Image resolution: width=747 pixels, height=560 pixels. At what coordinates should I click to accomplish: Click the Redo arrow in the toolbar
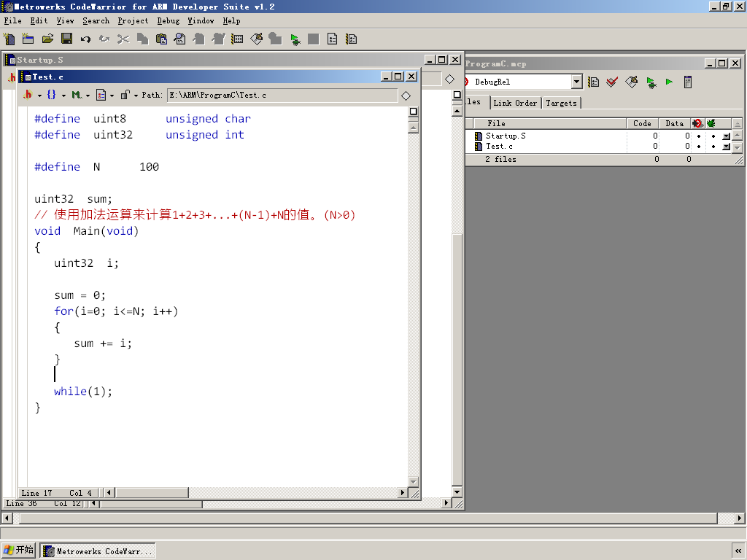tap(104, 39)
